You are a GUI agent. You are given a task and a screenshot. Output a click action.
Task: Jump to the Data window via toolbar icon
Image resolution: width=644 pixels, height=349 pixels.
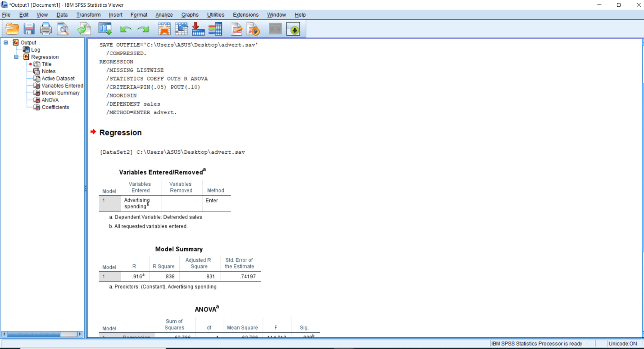(x=104, y=28)
